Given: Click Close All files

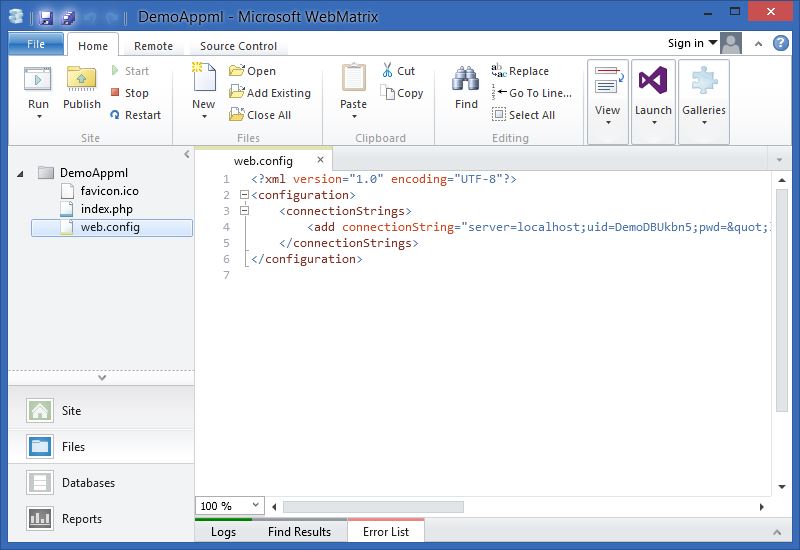Looking at the screenshot, I should click(x=260, y=115).
